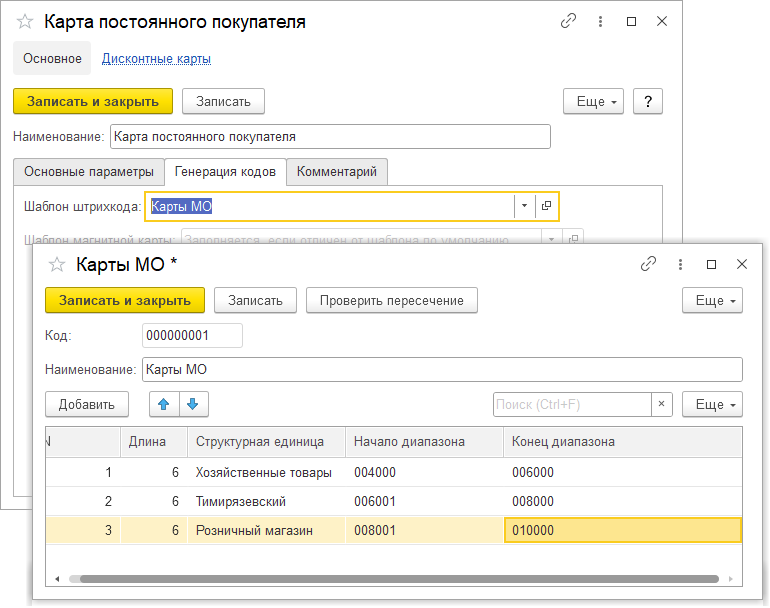
Task: Select Тимирязевский cell
Action: pos(266,501)
